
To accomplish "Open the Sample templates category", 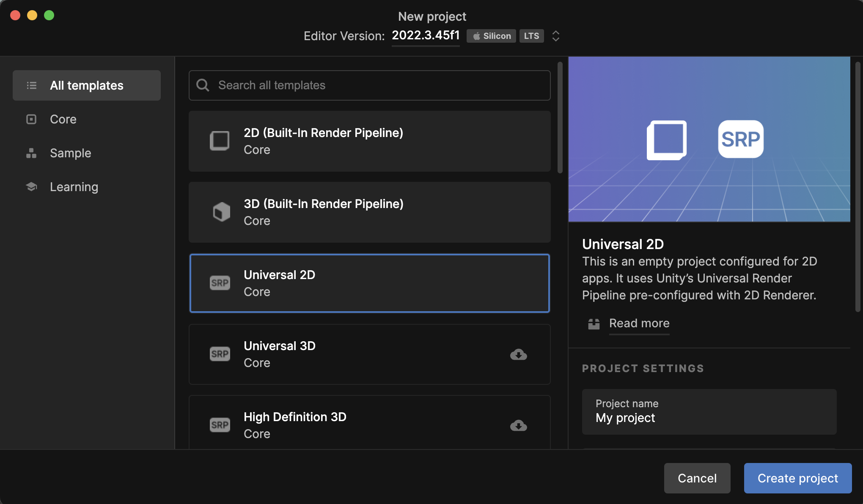I will (70, 153).
